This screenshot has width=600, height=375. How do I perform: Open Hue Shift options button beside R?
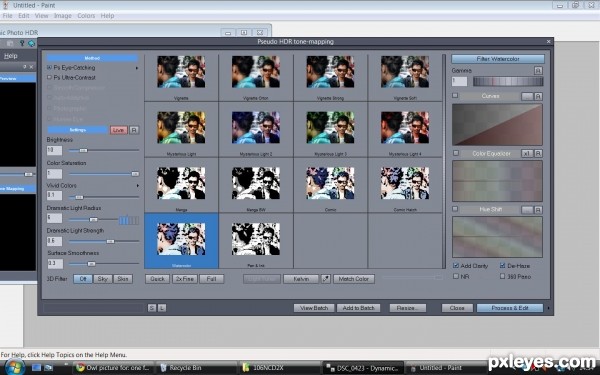tap(527, 210)
